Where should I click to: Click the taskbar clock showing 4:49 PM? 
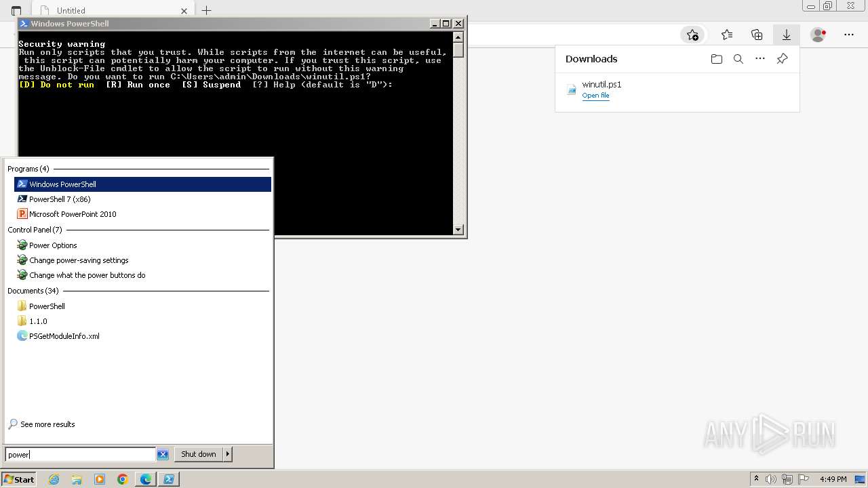point(833,479)
